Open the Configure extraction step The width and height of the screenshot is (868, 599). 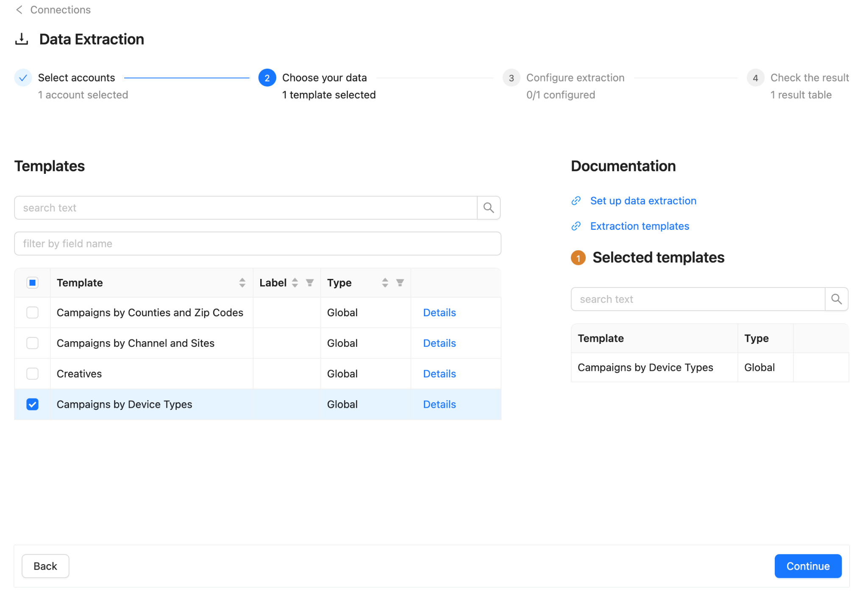(575, 78)
